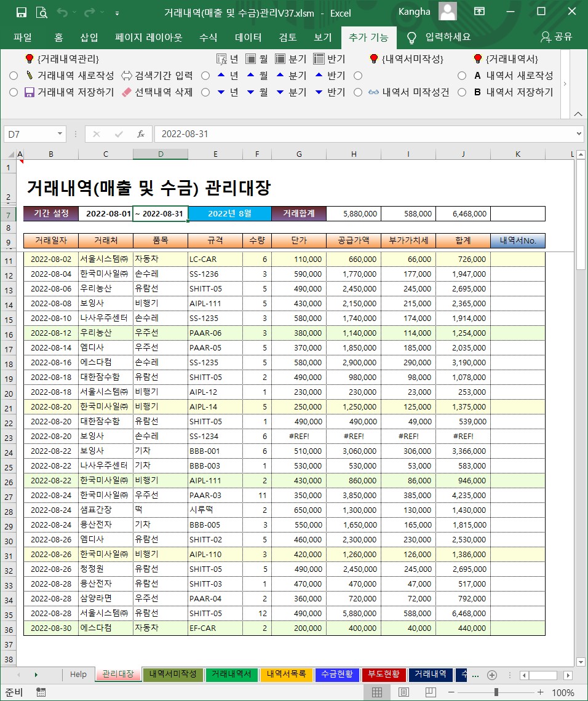This screenshot has height=701, width=588.
Task: Click the Save icon in quick access toolbar
Action: tap(21, 12)
